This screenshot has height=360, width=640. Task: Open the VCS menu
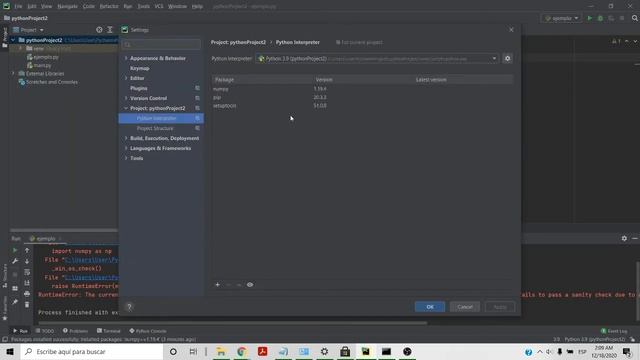(x=159, y=6)
